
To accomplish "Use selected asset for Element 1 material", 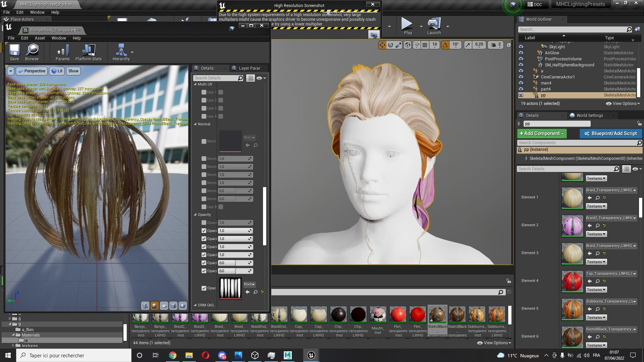I will tap(590, 198).
